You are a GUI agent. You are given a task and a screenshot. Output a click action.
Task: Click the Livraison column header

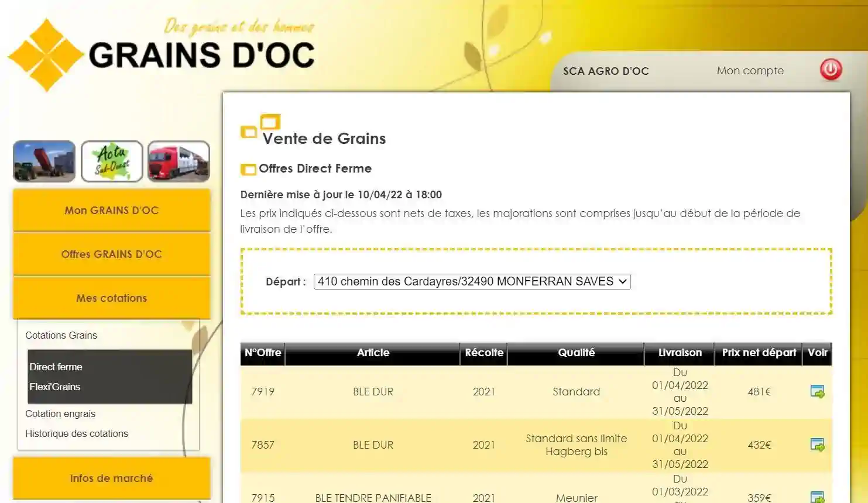(680, 353)
